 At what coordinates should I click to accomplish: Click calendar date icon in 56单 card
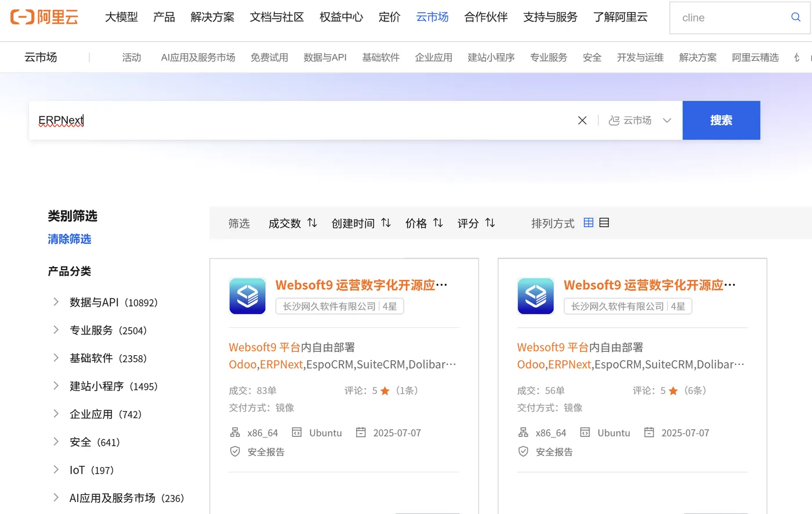[649, 432]
